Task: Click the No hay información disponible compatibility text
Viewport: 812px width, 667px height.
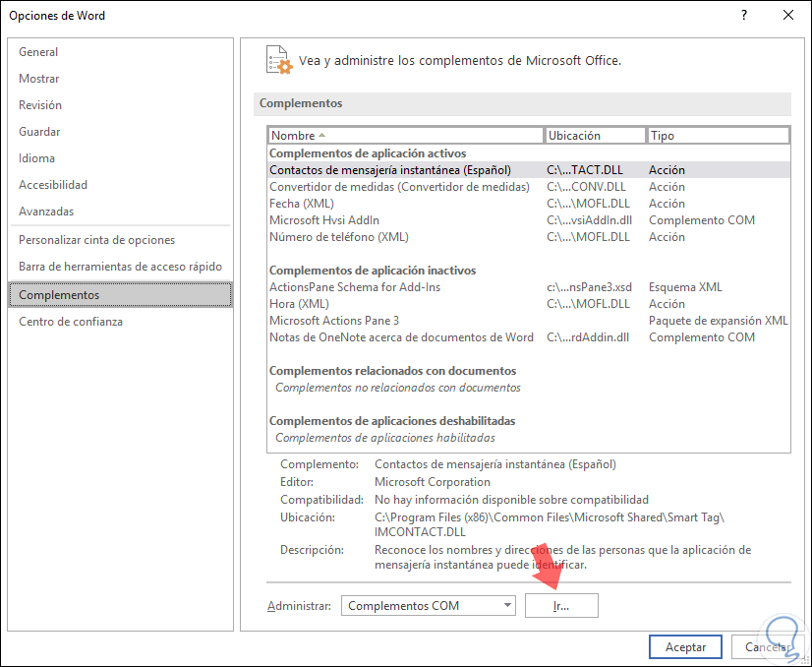Action: [511, 500]
